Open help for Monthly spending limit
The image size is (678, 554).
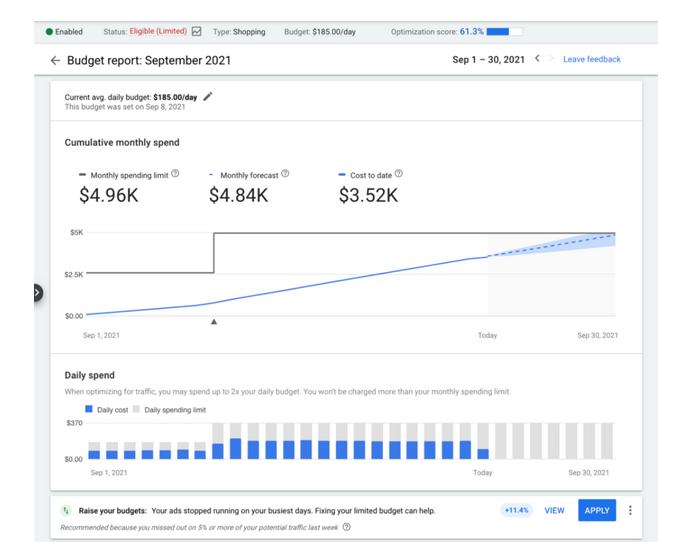(175, 174)
